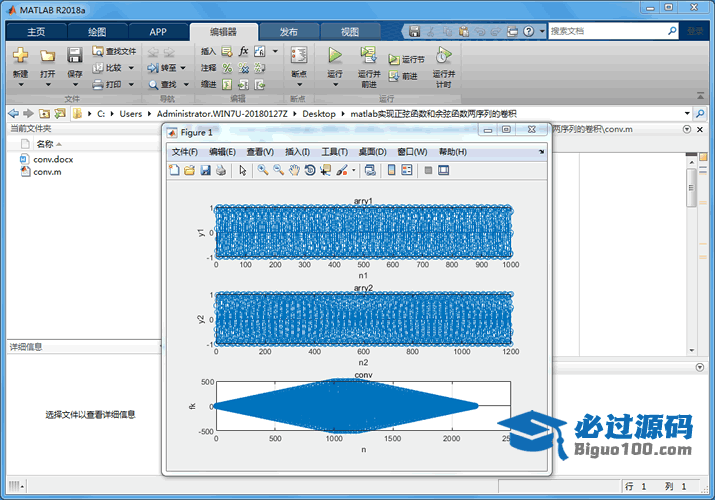Click Run Section (运行节) button
The height and width of the screenshot is (500, 715).
[406, 59]
